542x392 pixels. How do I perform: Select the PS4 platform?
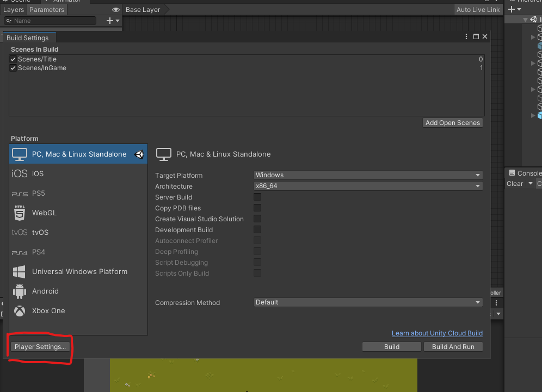pos(78,252)
